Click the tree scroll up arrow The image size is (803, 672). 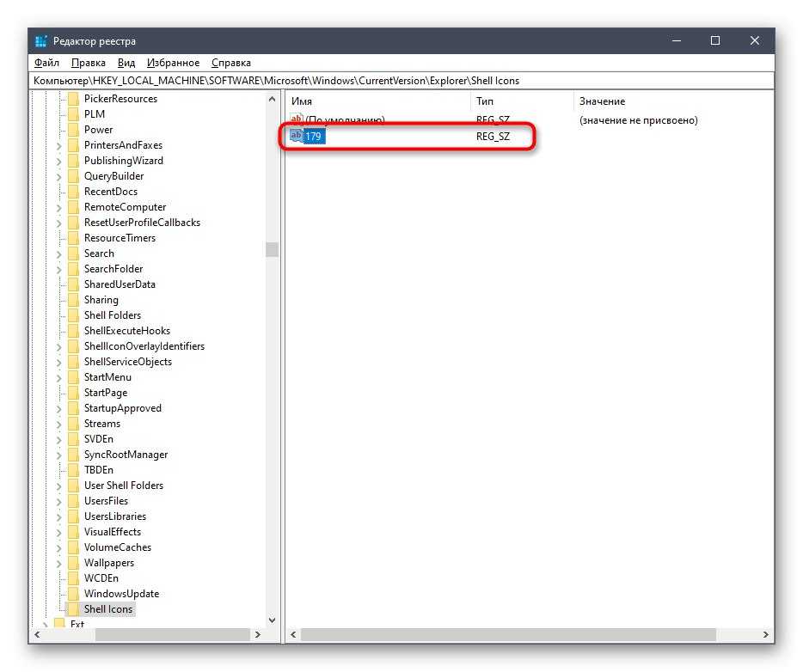click(x=272, y=99)
